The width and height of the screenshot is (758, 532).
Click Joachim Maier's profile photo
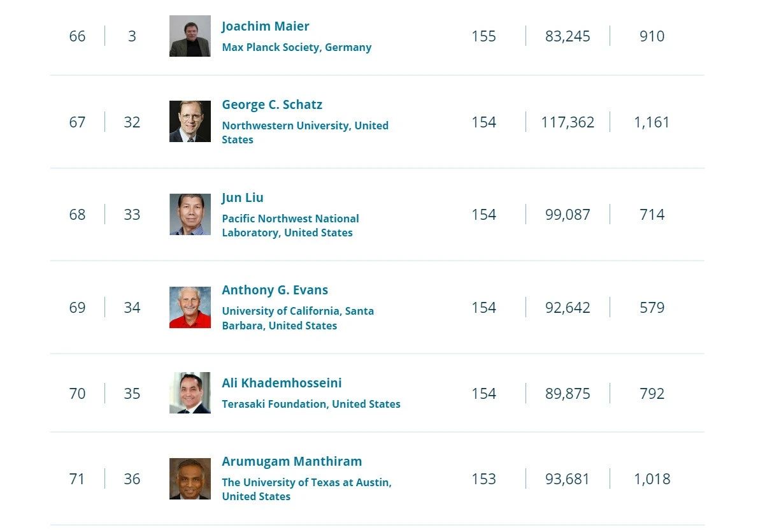coord(190,36)
